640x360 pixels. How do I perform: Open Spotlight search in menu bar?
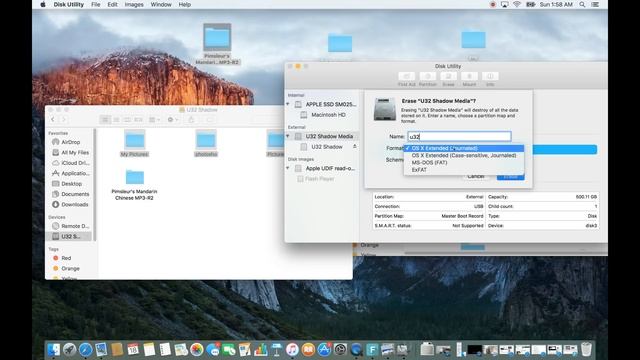click(582, 4)
